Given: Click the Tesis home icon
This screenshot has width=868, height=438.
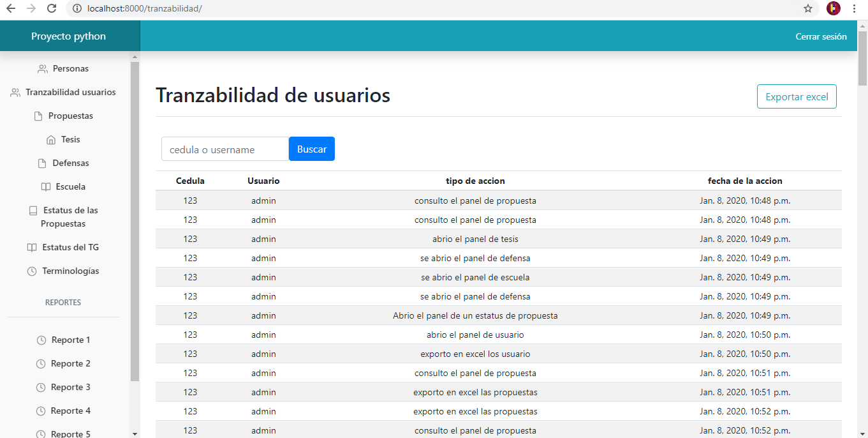Looking at the screenshot, I should tap(51, 140).
